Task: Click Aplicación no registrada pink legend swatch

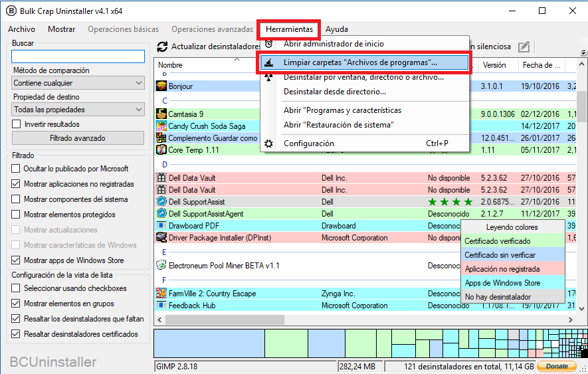Action: (x=513, y=268)
